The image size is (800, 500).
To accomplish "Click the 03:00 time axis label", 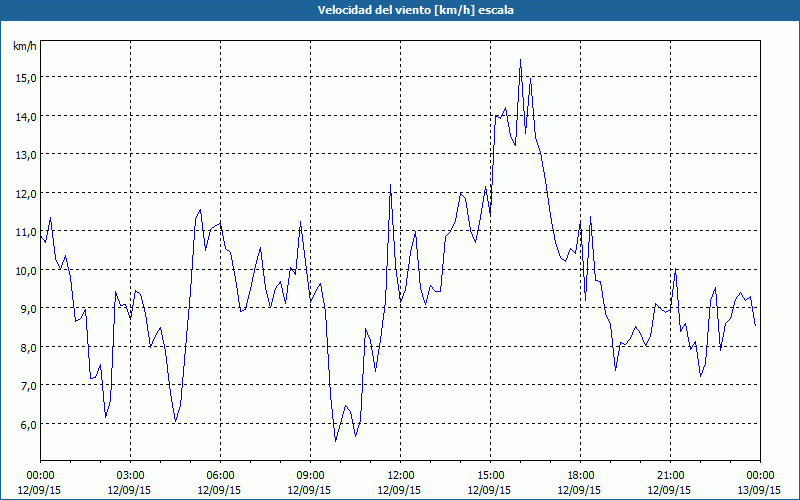I will tap(130, 476).
